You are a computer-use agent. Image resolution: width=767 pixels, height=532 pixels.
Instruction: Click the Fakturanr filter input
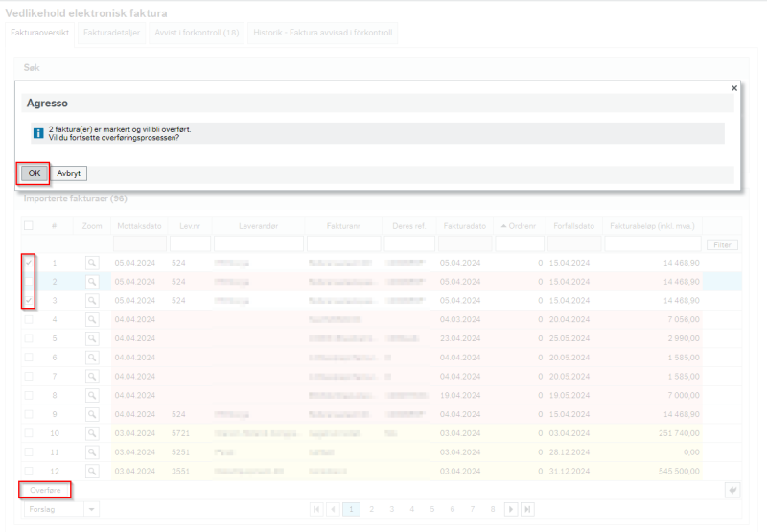344,243
